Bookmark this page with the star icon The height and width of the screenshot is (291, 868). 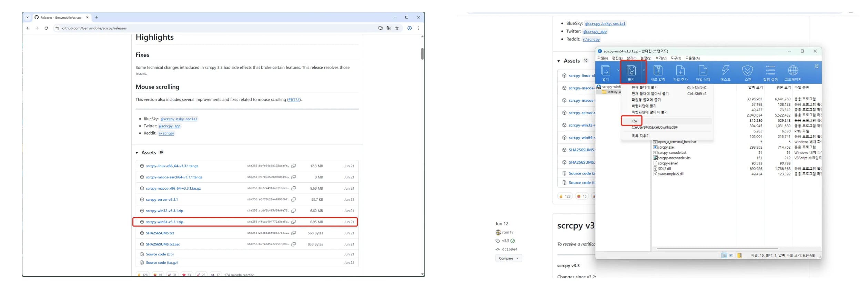click(397, 28)
